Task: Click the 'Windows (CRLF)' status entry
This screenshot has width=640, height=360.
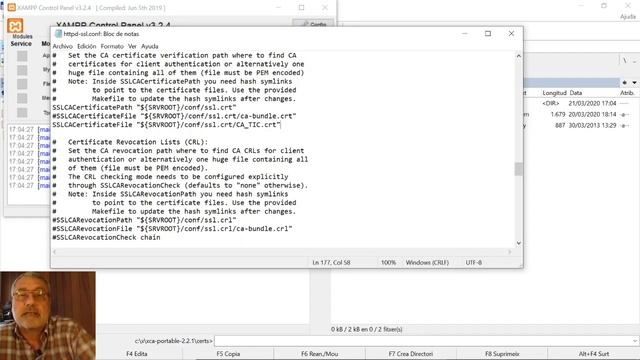Action: 427,262
